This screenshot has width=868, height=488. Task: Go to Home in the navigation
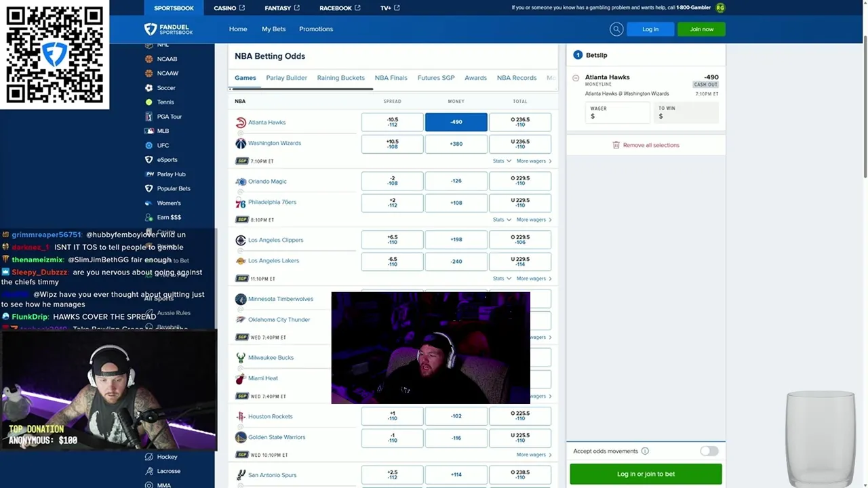pyautogui.click(x=238, y=29)
